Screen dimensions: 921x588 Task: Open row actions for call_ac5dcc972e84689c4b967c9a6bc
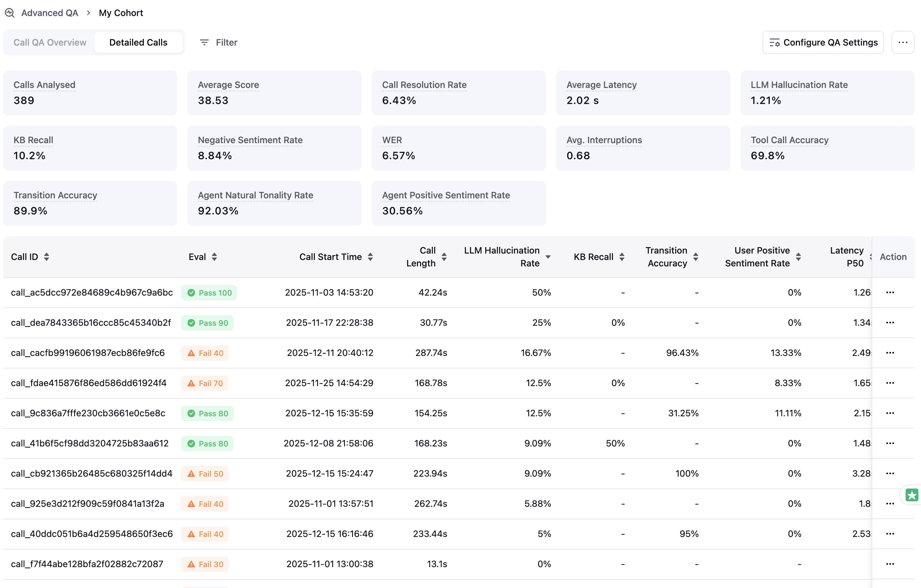890,292
